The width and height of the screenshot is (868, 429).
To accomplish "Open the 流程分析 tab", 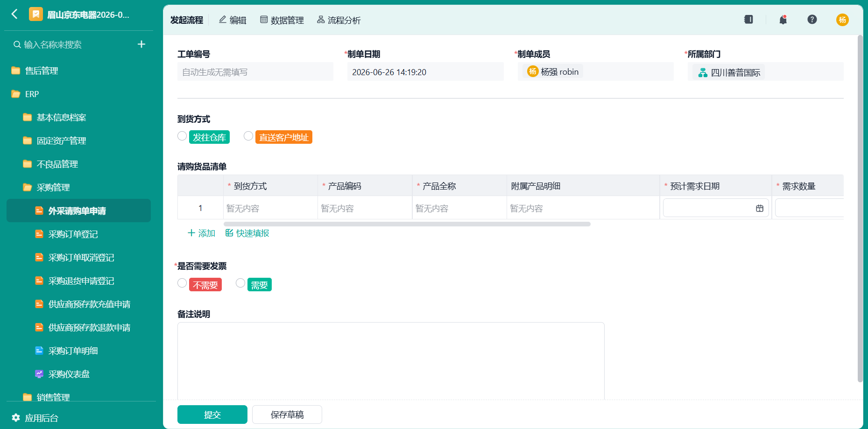I will point(339,20).
